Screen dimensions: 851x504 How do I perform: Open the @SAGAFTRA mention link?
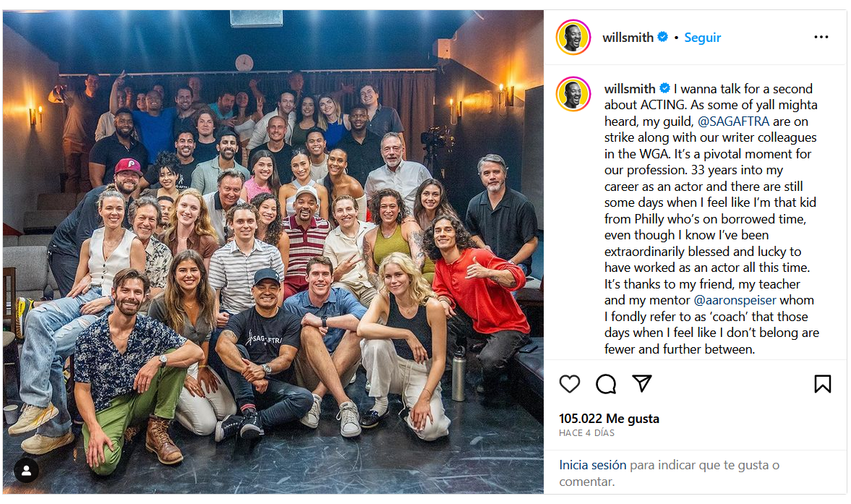[x=733, y=121]
